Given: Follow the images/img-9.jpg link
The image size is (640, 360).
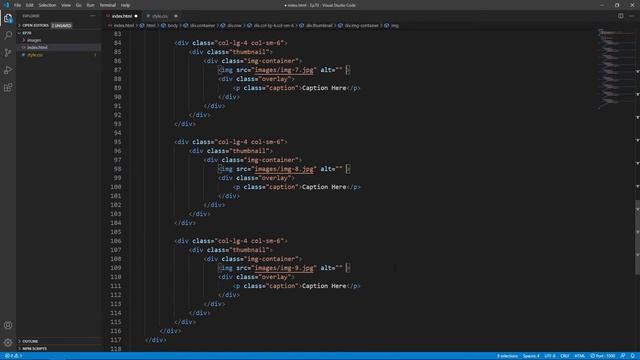Looking at the screenshot, I should (x=284, y=268).
